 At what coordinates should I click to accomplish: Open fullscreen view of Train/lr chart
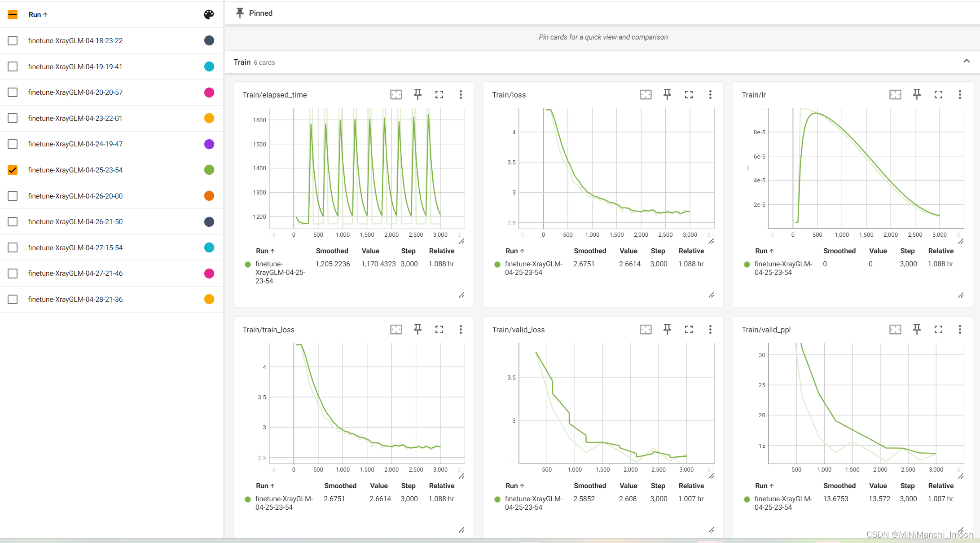pyautogui.click(x=938, y=94)
